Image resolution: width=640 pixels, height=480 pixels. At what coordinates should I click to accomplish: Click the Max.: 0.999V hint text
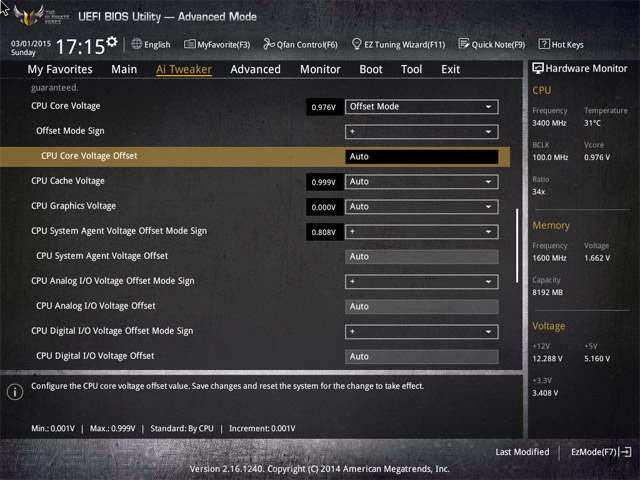tap(113, 428)
